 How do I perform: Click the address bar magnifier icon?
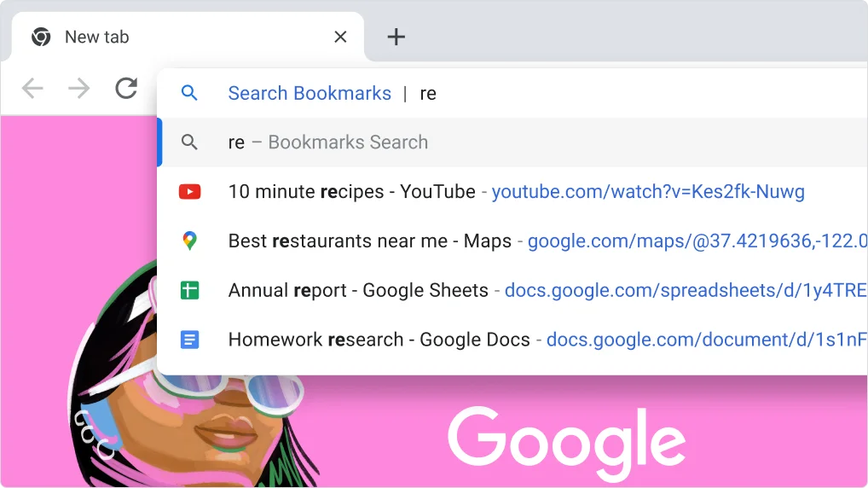[189, 93]
